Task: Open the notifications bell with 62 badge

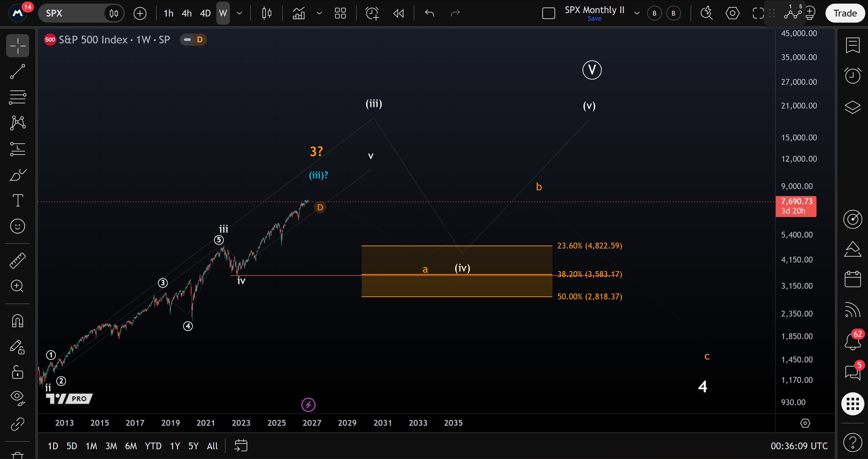Action: pyautogui.click(x=853, y=341)
